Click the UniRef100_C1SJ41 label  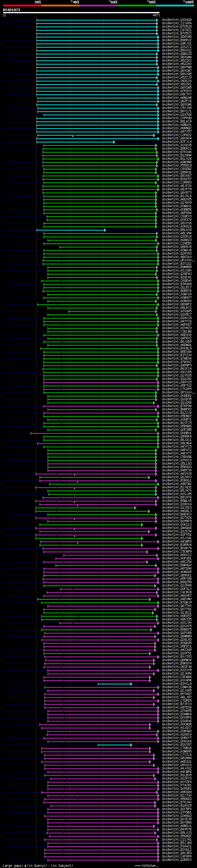(177, 840)
